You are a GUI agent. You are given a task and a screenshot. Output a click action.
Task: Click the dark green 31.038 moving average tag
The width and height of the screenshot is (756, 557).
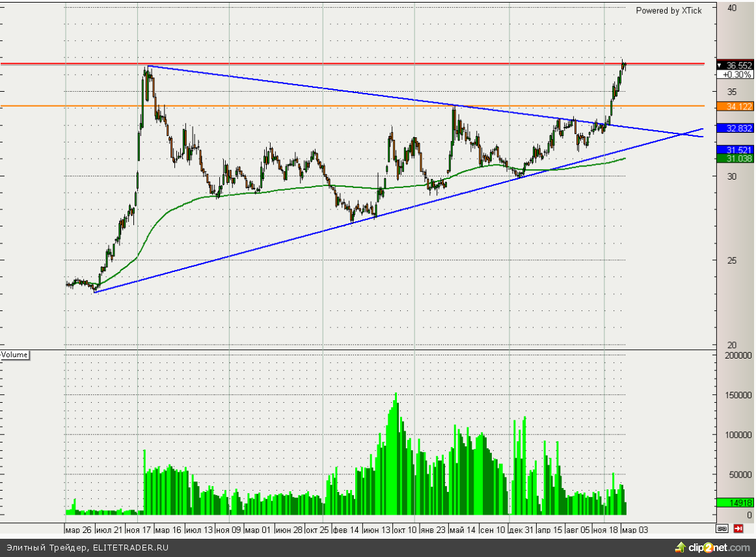coord(735,158)
